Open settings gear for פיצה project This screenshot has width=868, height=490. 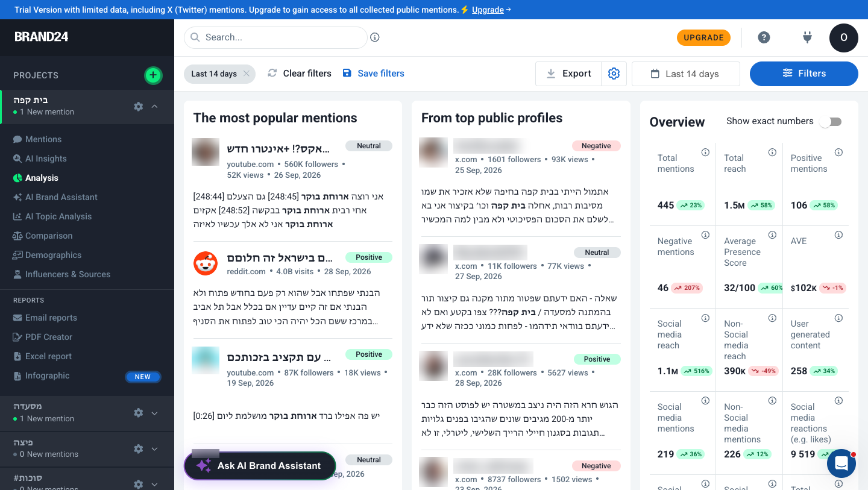[x=139, y=448]
